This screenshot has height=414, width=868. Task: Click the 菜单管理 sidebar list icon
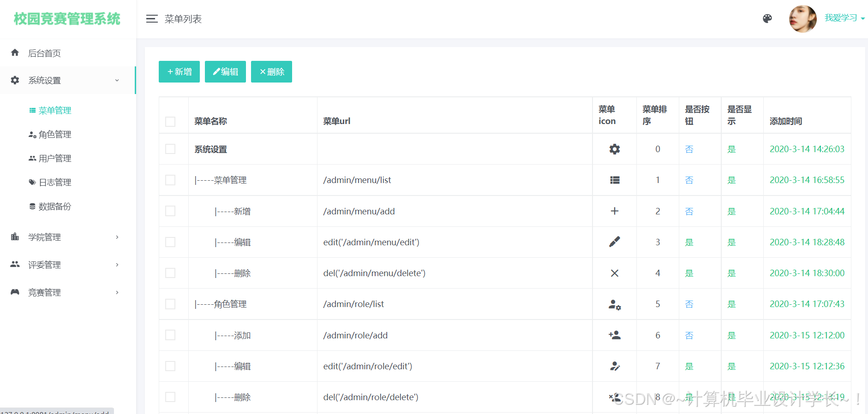point(32,110)
